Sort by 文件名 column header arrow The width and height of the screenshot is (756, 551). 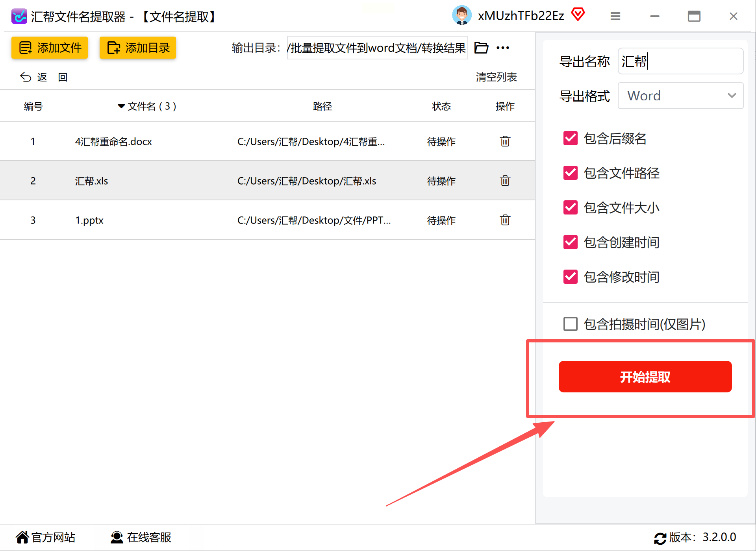pyautogui.click(x=121, y=106)
